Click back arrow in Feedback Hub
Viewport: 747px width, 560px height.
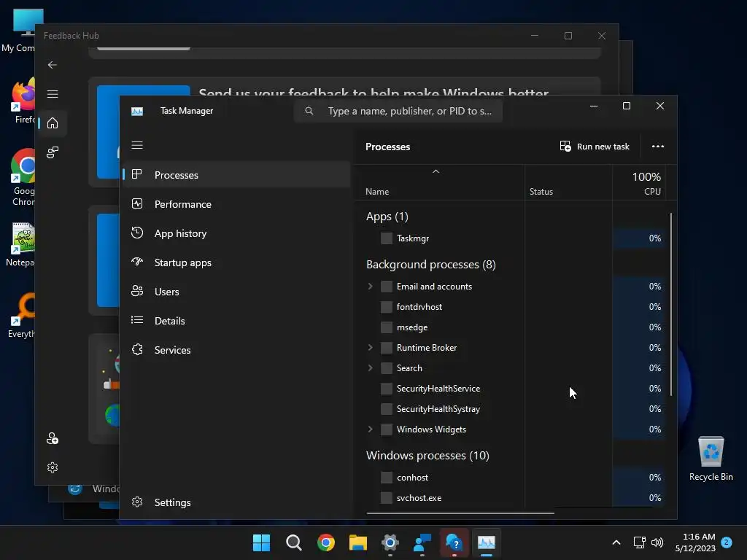tap(53, 65)
